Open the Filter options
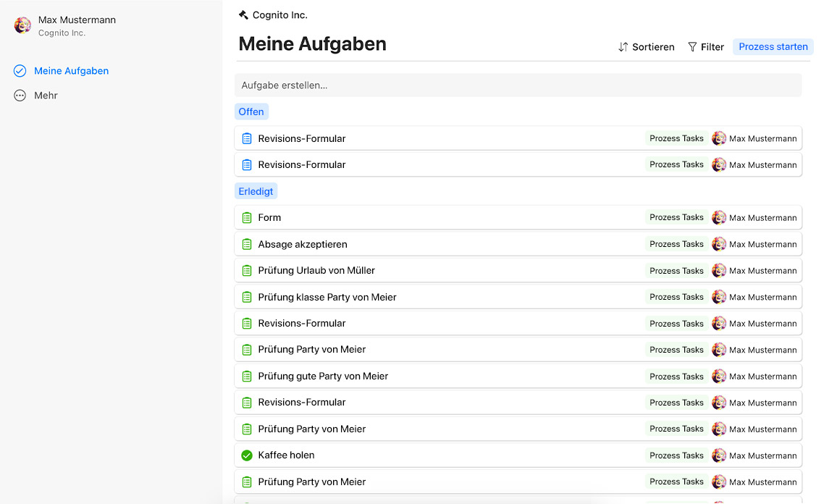The image size is (824, 504). click(705, 47)
